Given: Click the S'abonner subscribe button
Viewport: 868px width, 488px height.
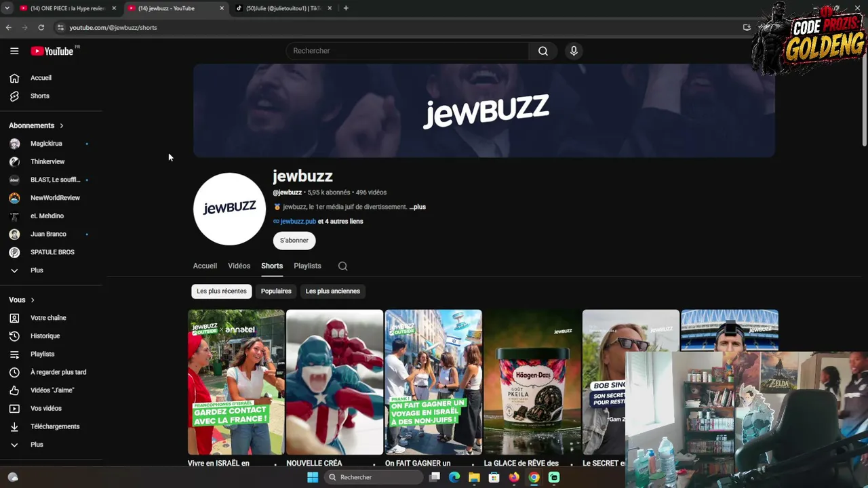Looking at the screenshot, I should (294, 241).
